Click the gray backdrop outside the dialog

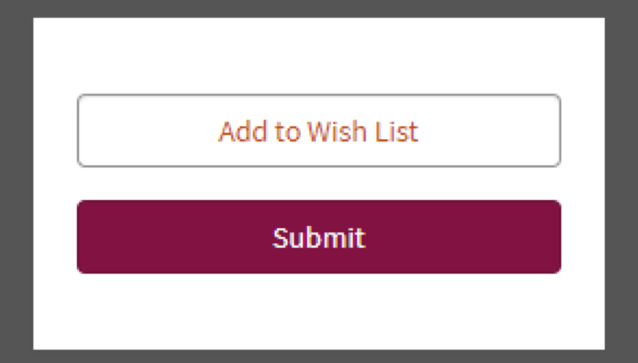coord(16,182)
